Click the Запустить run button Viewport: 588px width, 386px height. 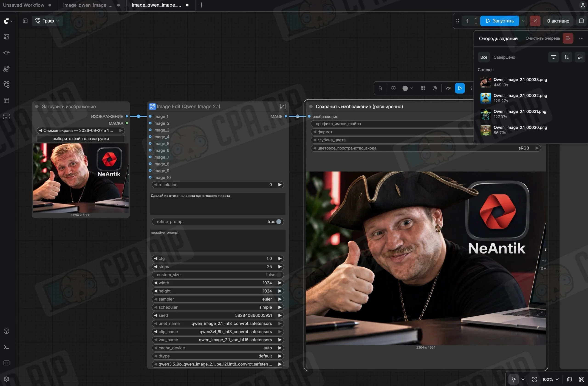coord(499,21)
